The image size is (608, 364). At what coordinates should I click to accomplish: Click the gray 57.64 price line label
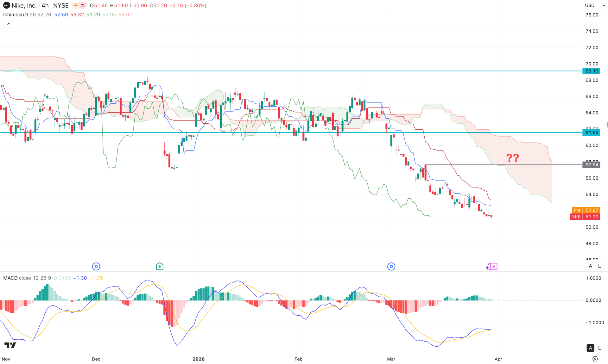click(x=591, y=165)
